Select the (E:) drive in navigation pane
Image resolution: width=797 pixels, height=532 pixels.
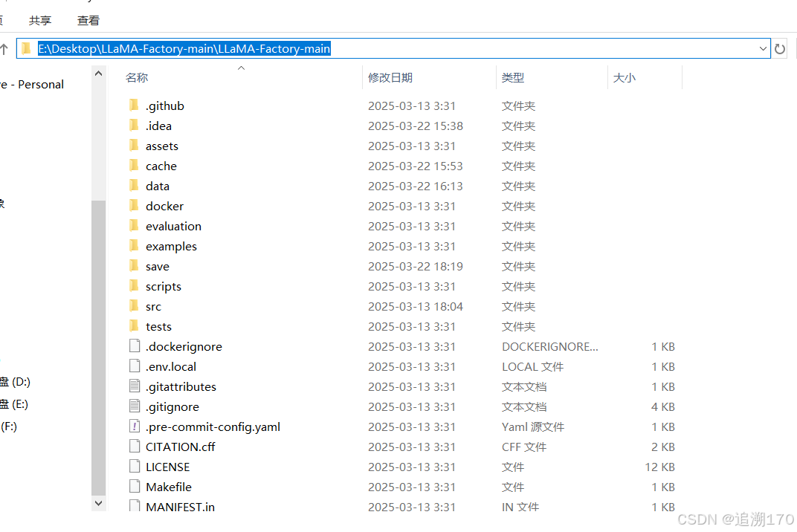(x=14, y=404)
